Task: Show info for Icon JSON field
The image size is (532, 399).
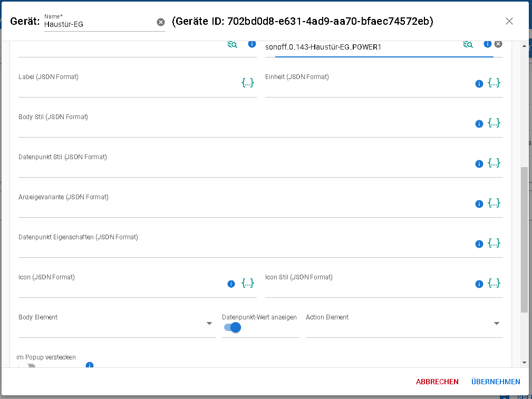Action: (231, 284)
